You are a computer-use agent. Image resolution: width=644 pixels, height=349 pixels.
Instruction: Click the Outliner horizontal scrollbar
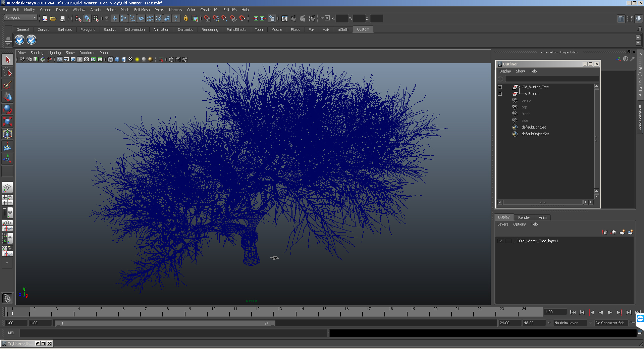point(543,202)
